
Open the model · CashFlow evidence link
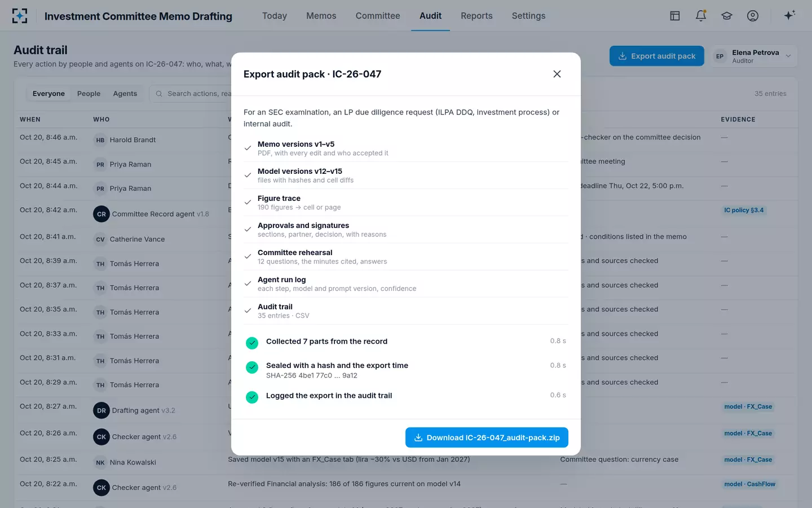[749, 484]
